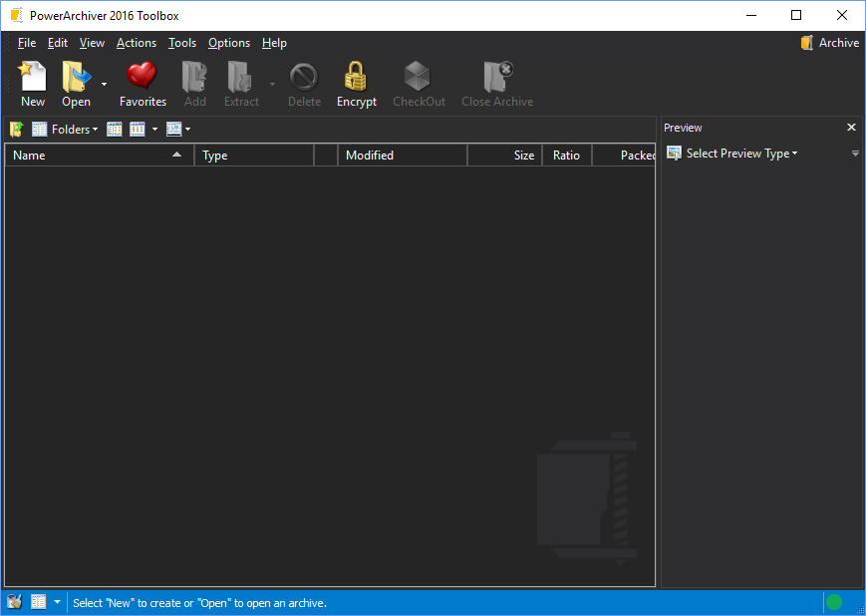This screenshot has width=866, height=616.
Task: Expand the thumbnails view dropdown arrow
Action: click(x=187, y=130)
